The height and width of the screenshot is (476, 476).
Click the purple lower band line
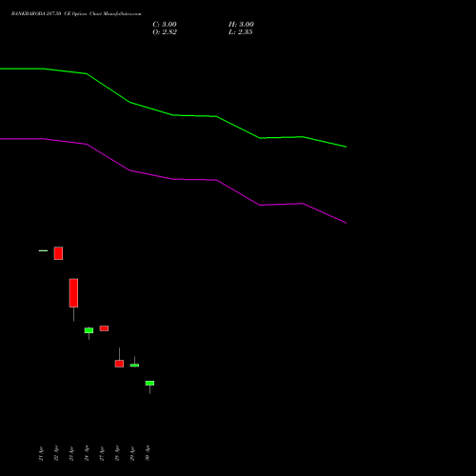click(173, 179)
